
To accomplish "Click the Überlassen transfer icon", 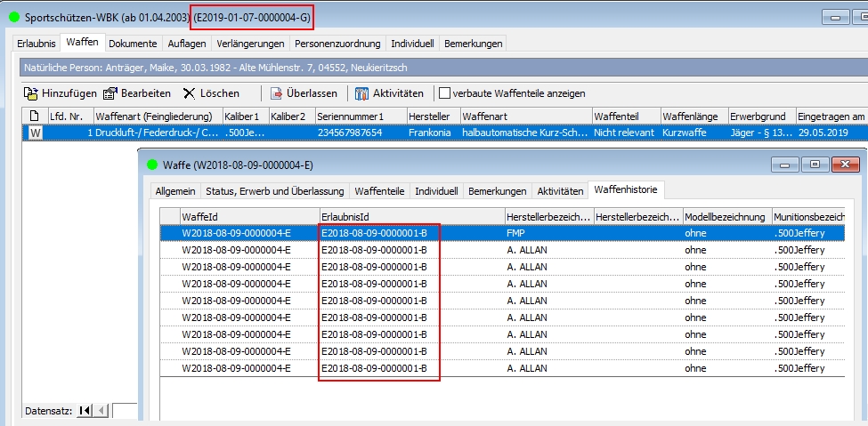I will (x=277, y=93).
